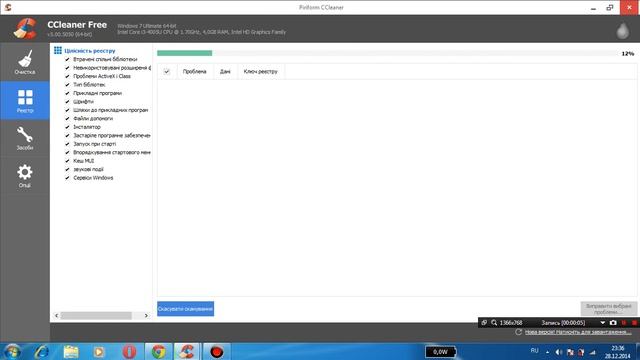
Task: Sort by the Дані column header
Action: pos(225,71)
